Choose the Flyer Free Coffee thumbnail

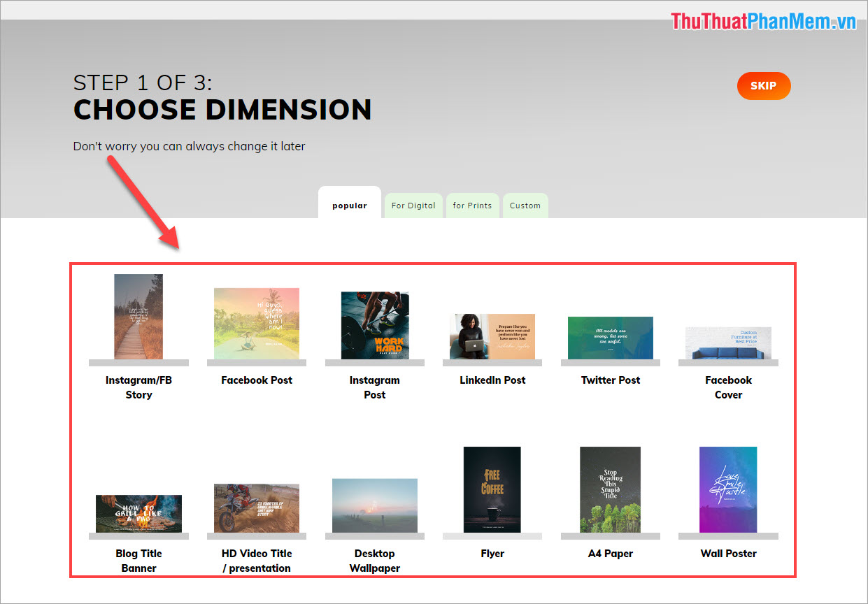(492, 489)
